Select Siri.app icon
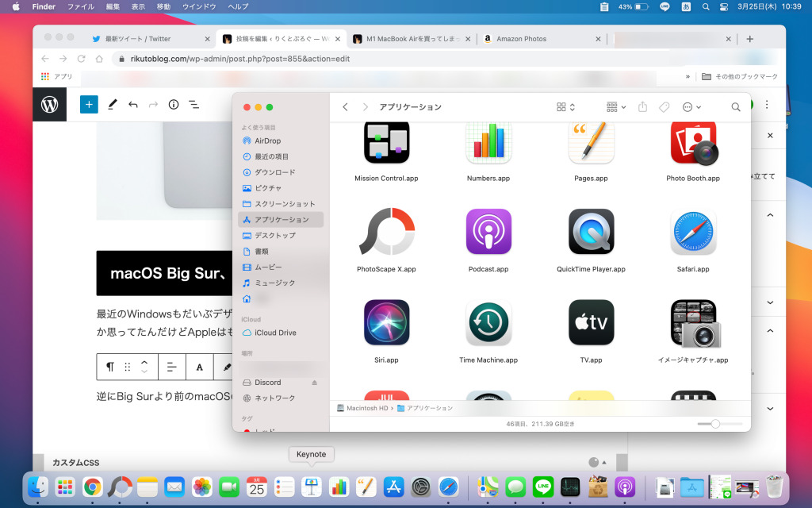 386,322
